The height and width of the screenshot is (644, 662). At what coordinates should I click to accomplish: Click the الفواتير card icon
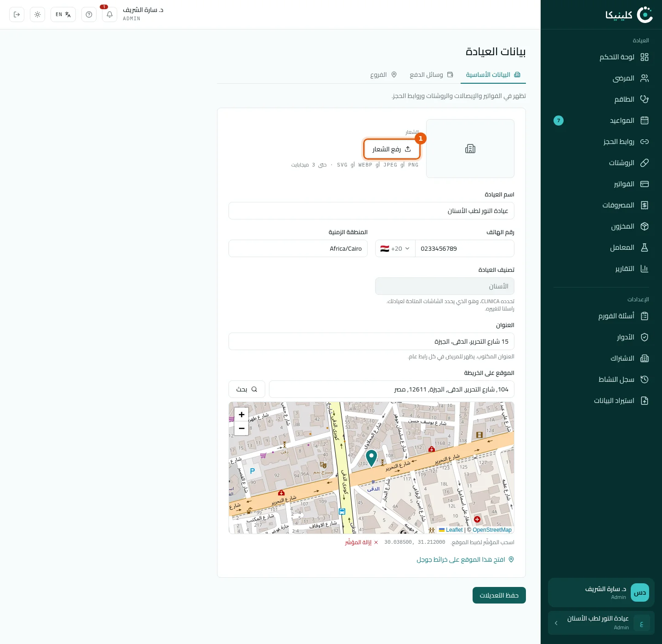click(645, 184)
